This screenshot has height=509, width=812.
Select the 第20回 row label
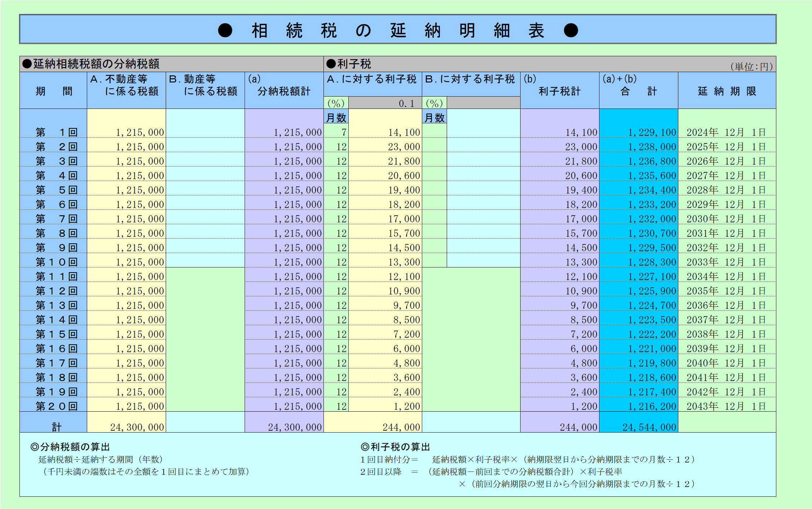[x=57, y=406]
